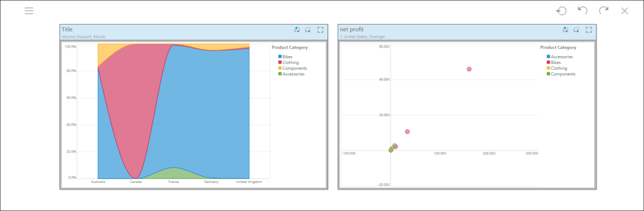This screenshot has height=211, width=644.
Task: Maximize the net profit chart panel
Action: point(588,30)
